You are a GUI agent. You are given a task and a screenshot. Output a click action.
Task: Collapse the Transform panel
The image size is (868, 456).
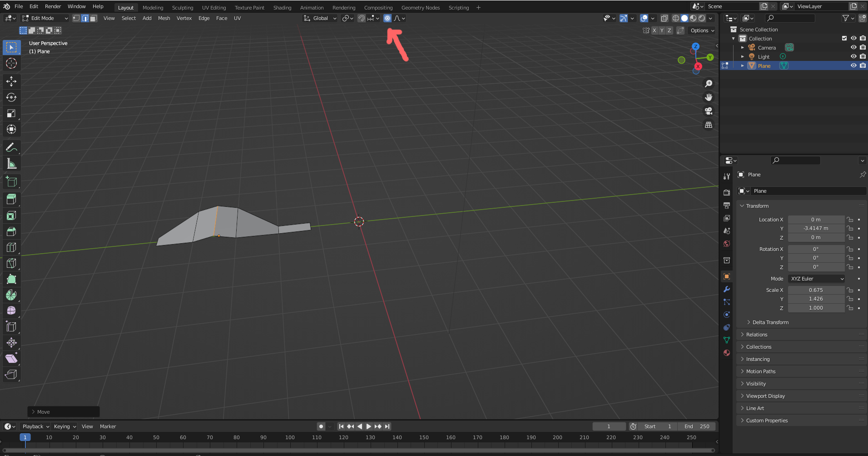(x=801, y=206)
